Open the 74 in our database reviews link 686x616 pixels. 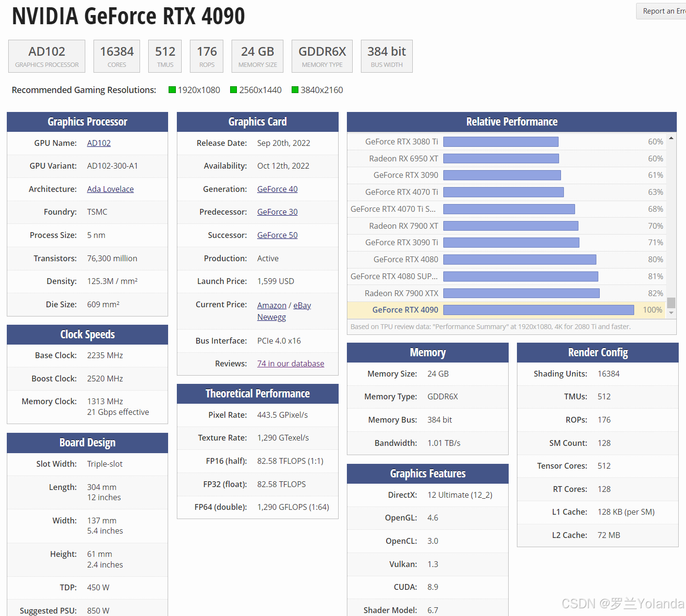[x=291, y=363]
